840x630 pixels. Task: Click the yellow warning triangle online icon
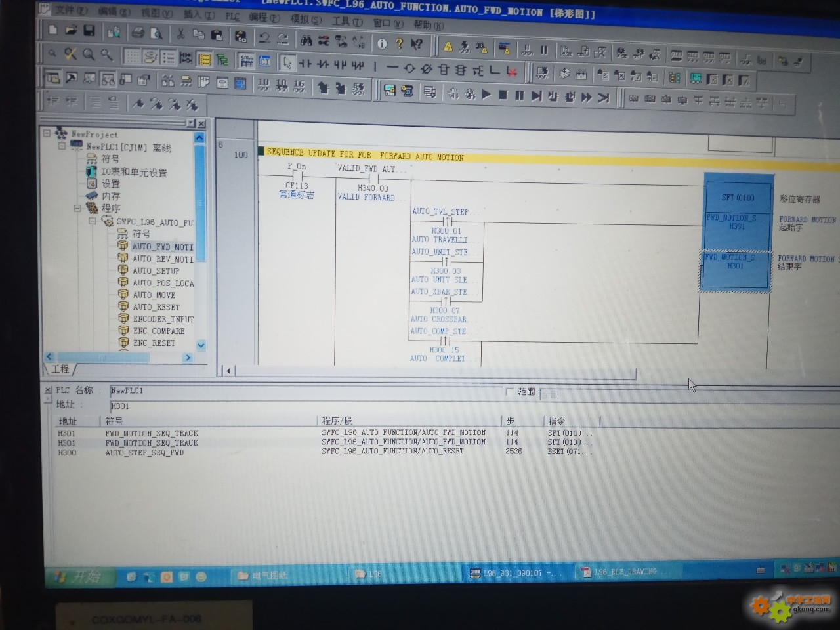click(x=448, y=47)
